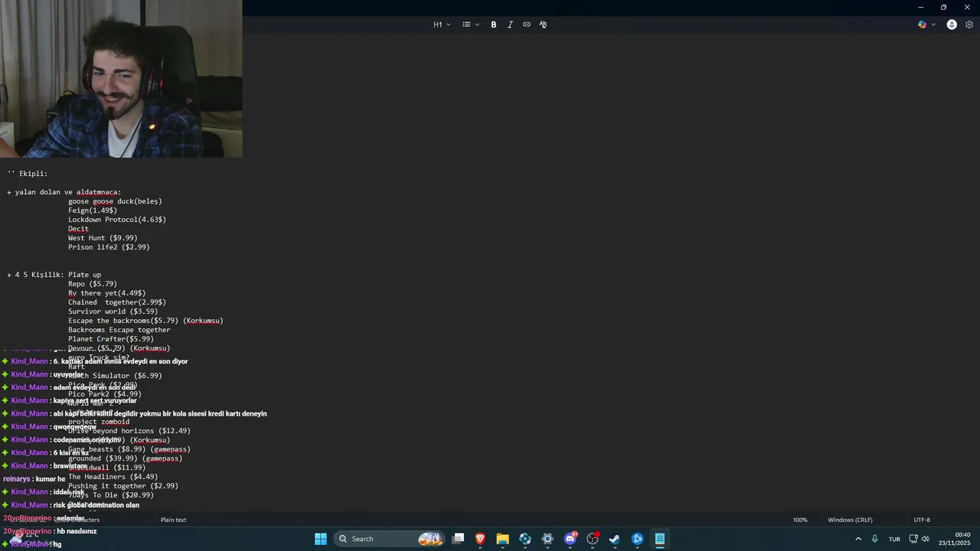Open the account profile icon
980x551 pixels.
(952, 24)
